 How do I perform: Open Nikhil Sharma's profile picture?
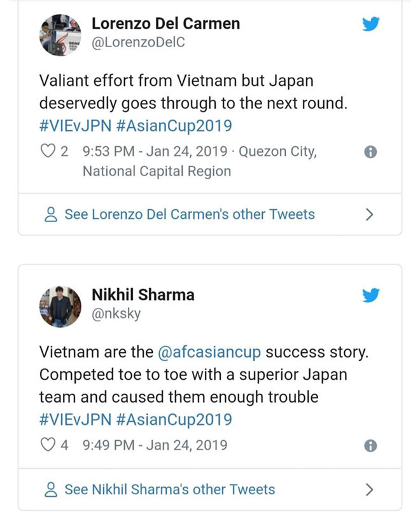coord(60,306)
